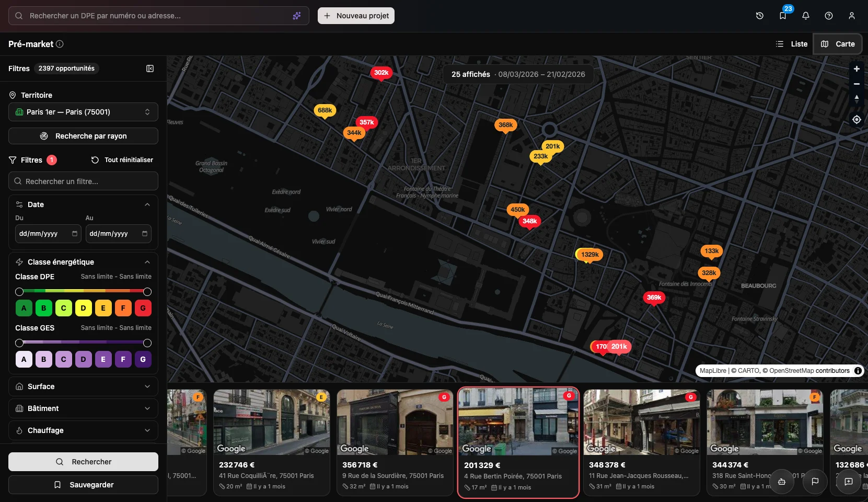Center map on my location
This screenshot has height=502, width=868.
pyautogui.click(x=857, y=120)
